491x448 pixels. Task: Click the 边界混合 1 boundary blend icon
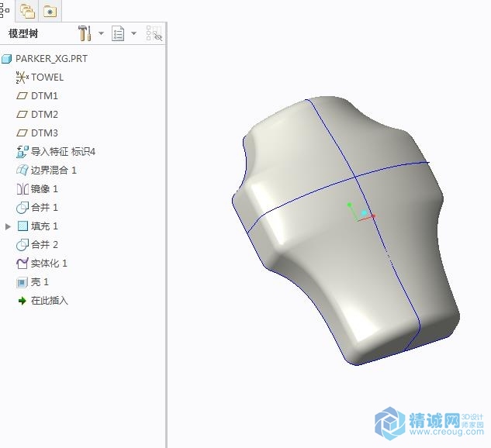click(22, 171)
